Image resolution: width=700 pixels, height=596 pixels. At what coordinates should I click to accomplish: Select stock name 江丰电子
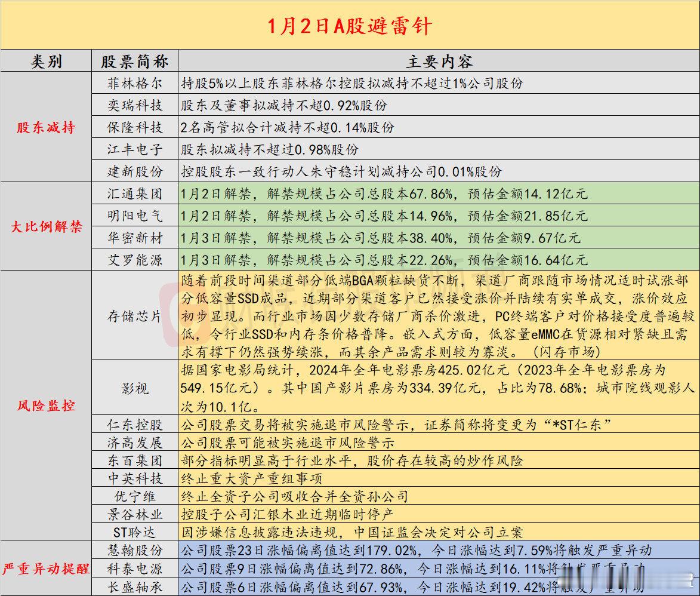(134, 149)
